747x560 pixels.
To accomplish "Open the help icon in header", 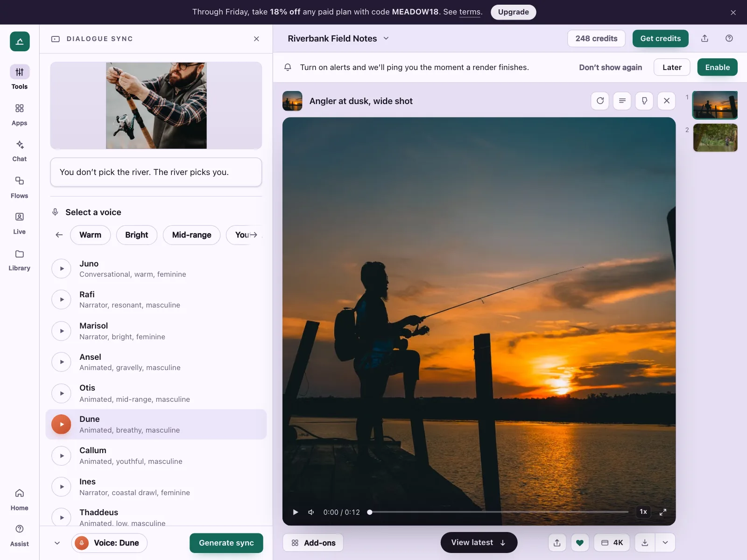I will [729, 38].
